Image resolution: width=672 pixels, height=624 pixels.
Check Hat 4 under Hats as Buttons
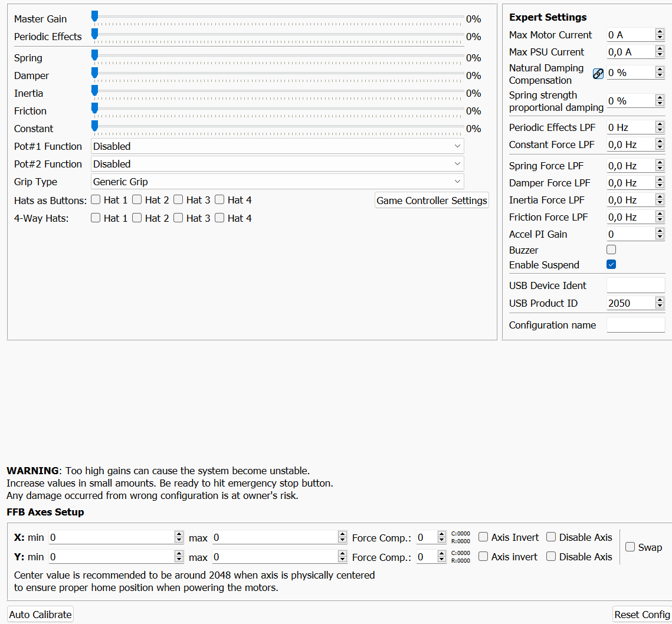pos(219,199)
